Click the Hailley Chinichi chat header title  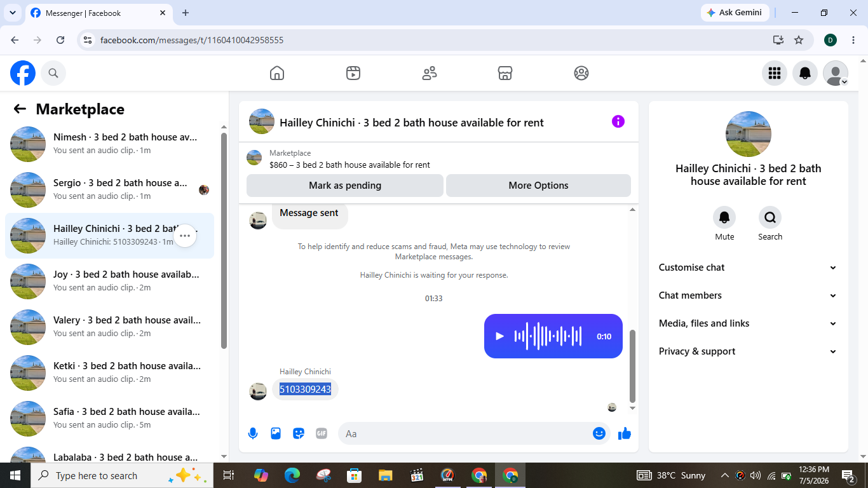coord(412,123)
